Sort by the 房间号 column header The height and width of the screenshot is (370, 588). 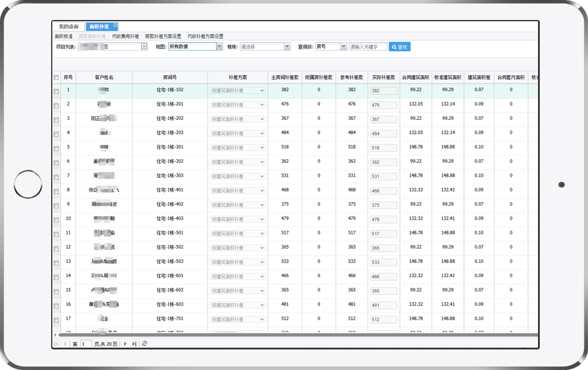(x=170, y=78)
